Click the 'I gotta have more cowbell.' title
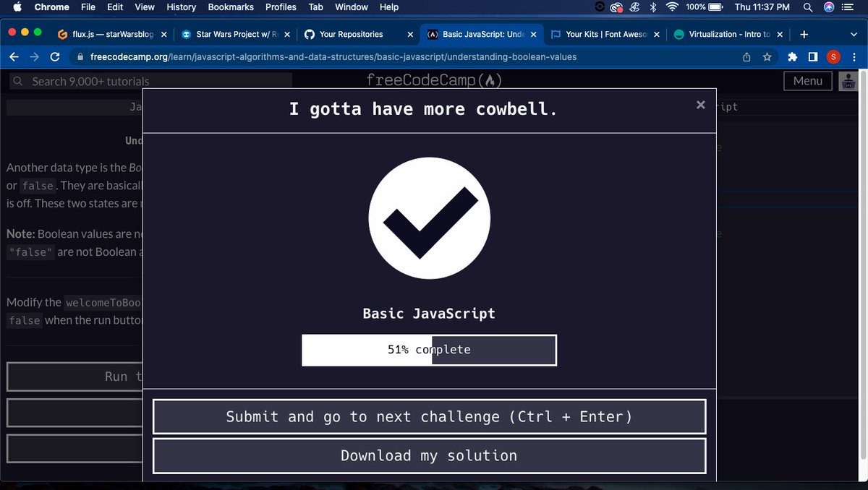868x490 pixels. coord(423,109)
